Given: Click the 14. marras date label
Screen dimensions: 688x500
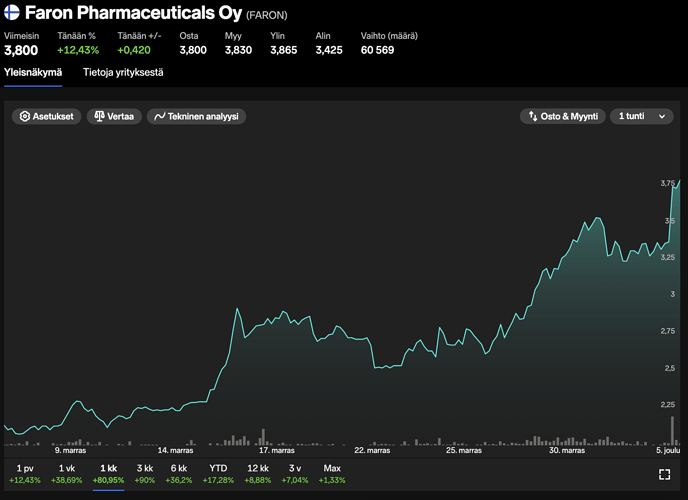Looking at the screenshot, I should coord(176,450).
